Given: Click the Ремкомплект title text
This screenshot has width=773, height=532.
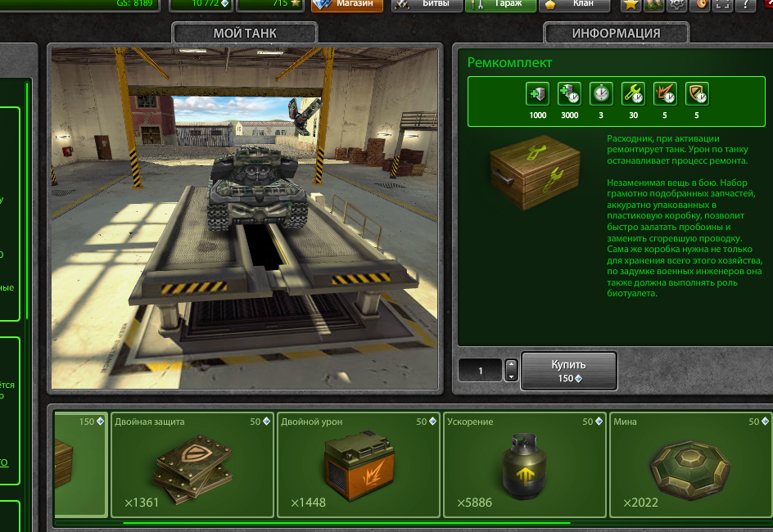Looking at the screenshot, I should coord(509,62).
